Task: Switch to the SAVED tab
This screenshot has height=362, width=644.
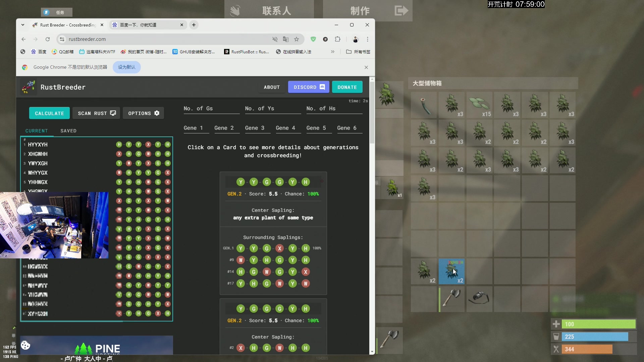Action: point(68,131)
